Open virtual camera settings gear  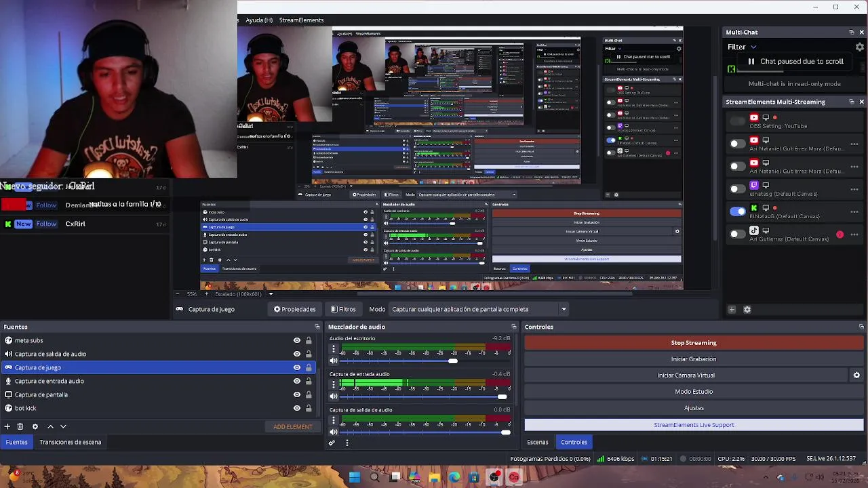coord(856,375)
